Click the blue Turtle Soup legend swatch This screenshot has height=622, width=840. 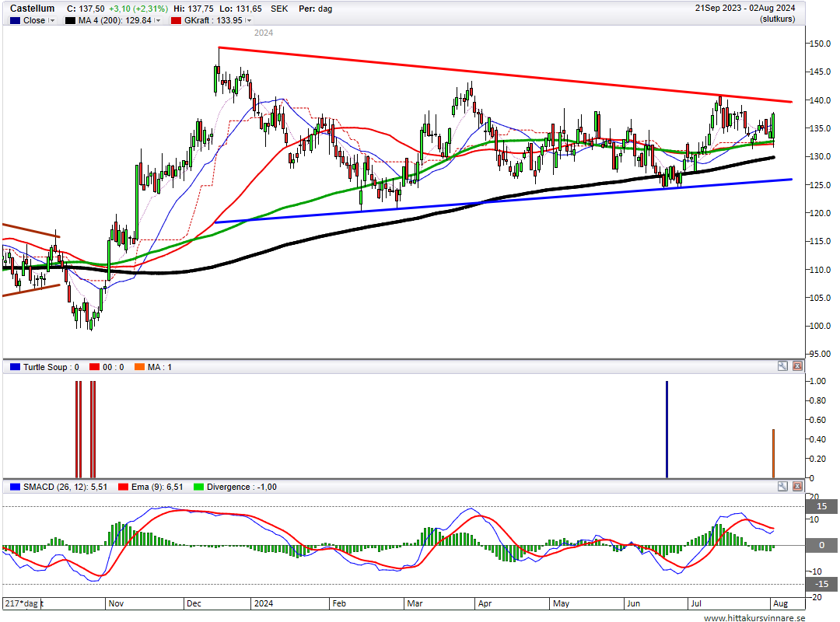(x=15, y=367)
